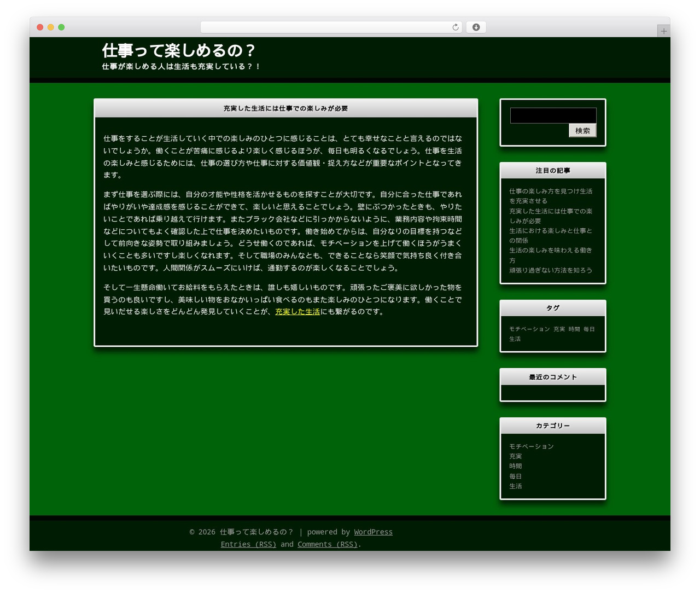Open the モチベーション category
The height and width of the screenshot is (593, 700).
[x=532, y=446]
